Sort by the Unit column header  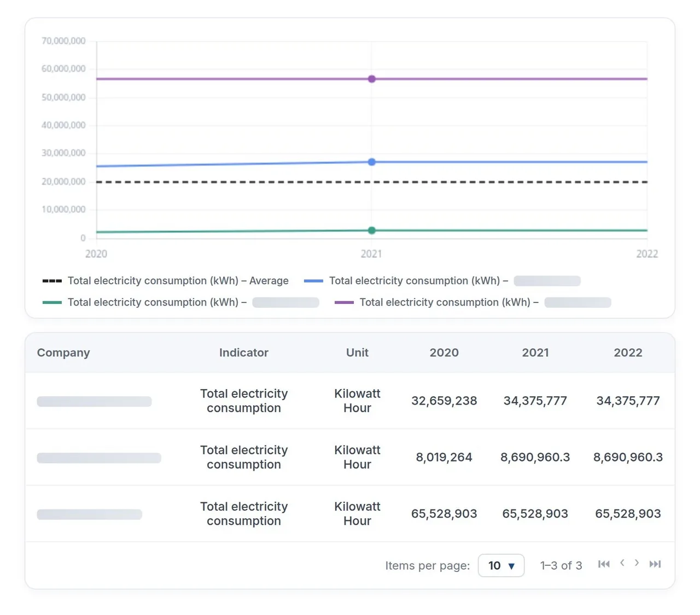point(357,353)
